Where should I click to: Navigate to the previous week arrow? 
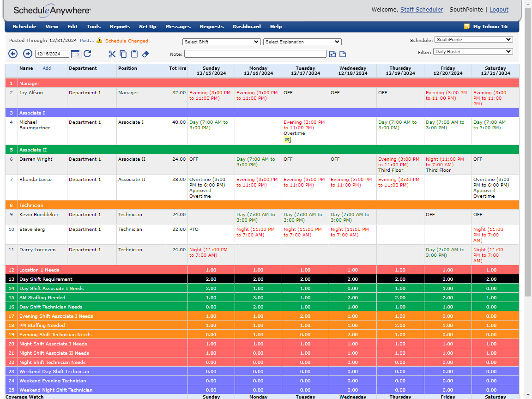coord(13,54)
